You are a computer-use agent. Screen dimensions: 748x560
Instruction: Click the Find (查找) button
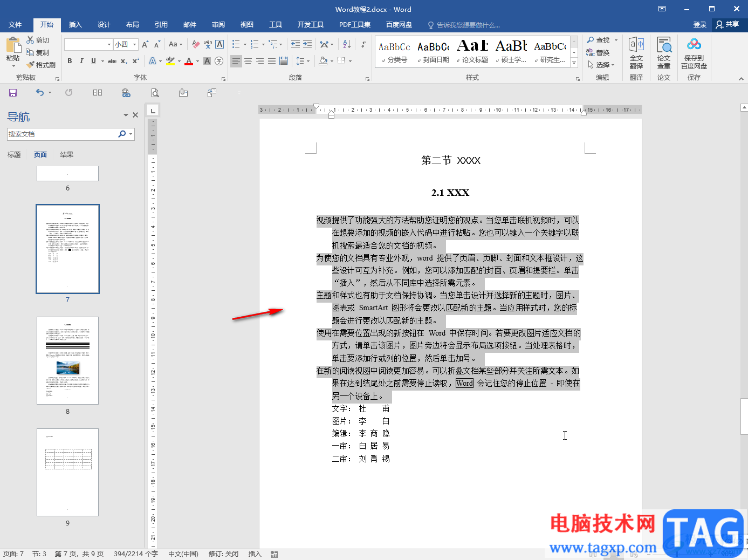599,40
